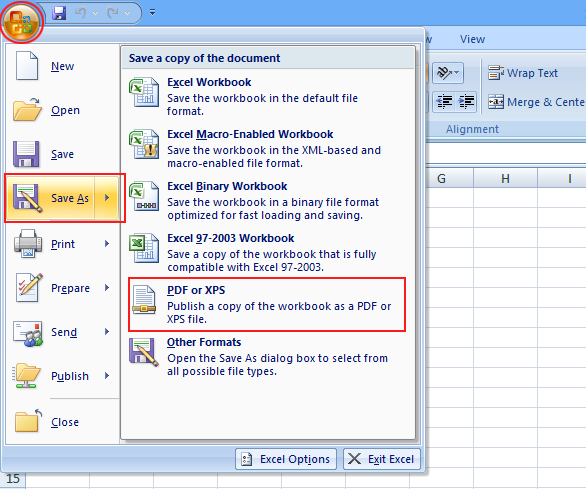
Task: Select Excel Macro-Enabled Workbook option
Action: point(268,148)
